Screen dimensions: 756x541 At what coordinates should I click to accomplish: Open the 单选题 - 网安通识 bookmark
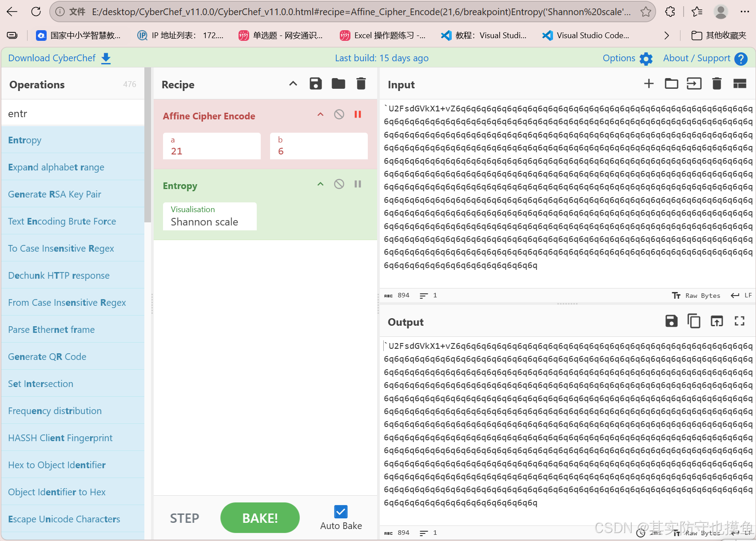(281, 36)
